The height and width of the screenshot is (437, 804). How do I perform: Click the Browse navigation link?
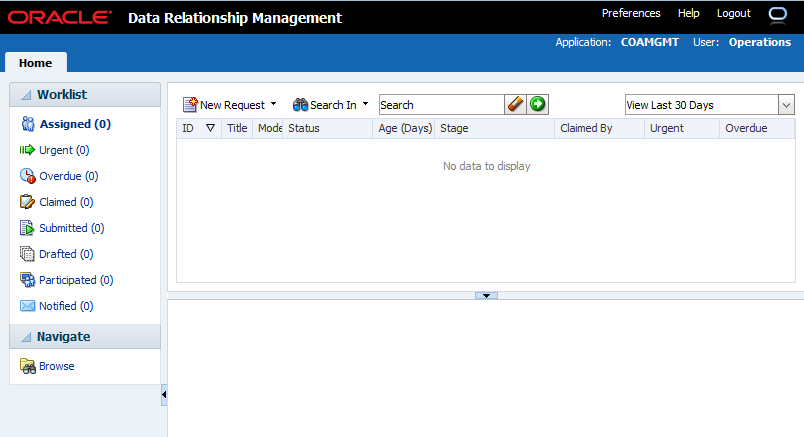(x=56, y=366)
